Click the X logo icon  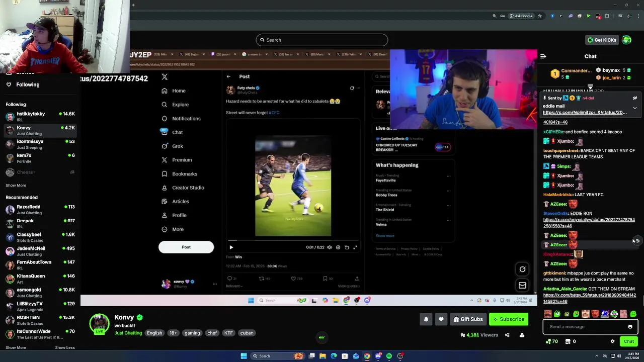(165, 77)
